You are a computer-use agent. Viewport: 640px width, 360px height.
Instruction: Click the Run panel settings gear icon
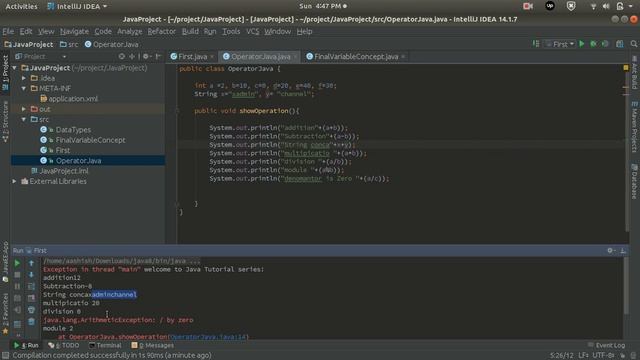611,250
